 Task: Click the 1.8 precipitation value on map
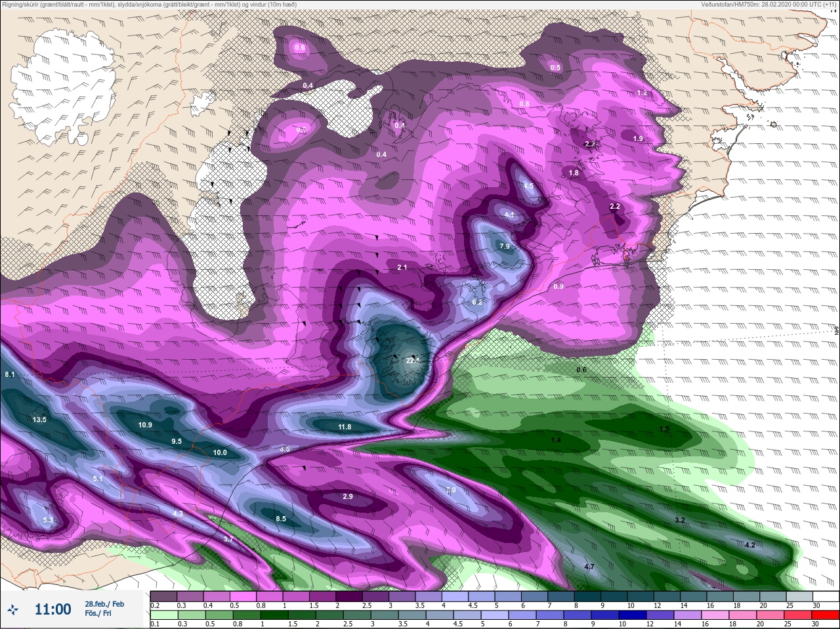click(574, 173)
